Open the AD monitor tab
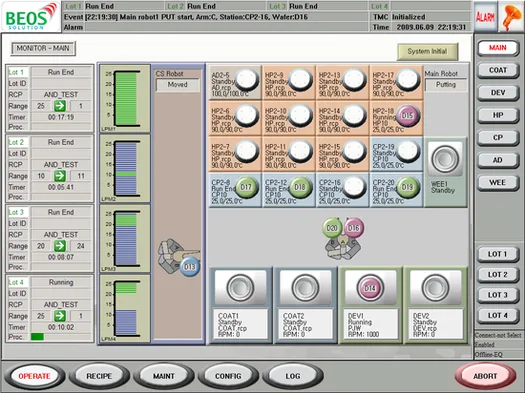The height and width of the screenshot is (393, 525). tap(498, 160)
